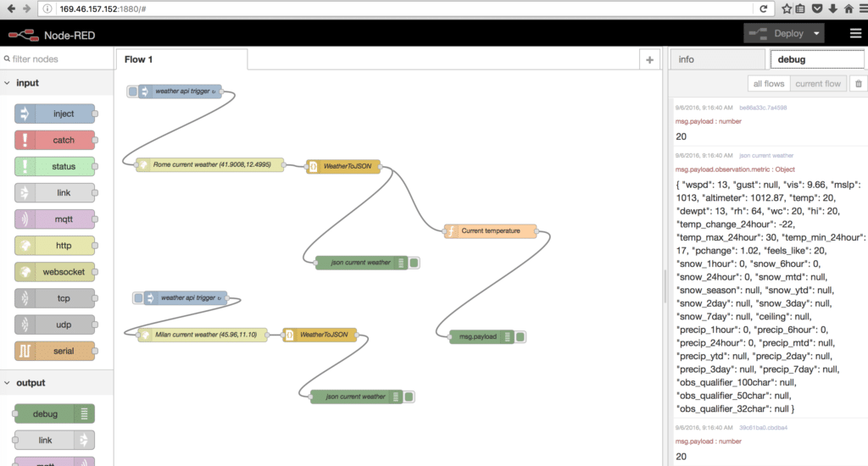
Task: Trigger the upper weather api trigger inject button
Action: [x=132, y=92]
